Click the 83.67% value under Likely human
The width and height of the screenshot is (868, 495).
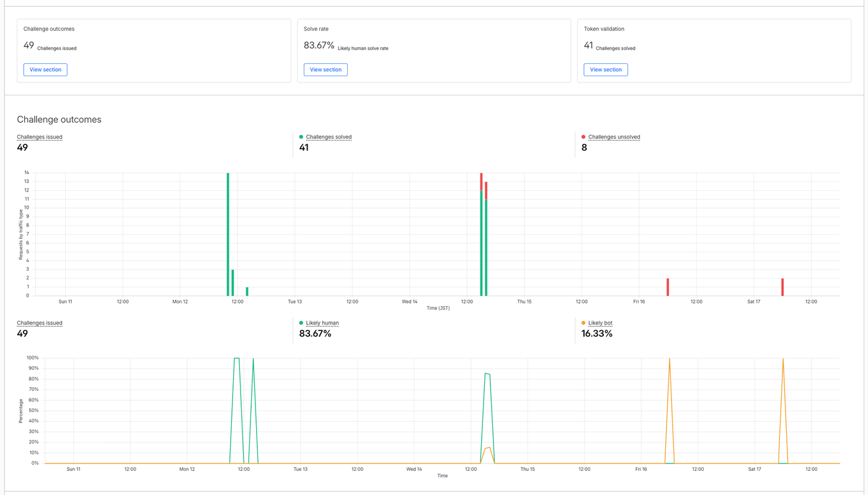[x=315, y=333]
